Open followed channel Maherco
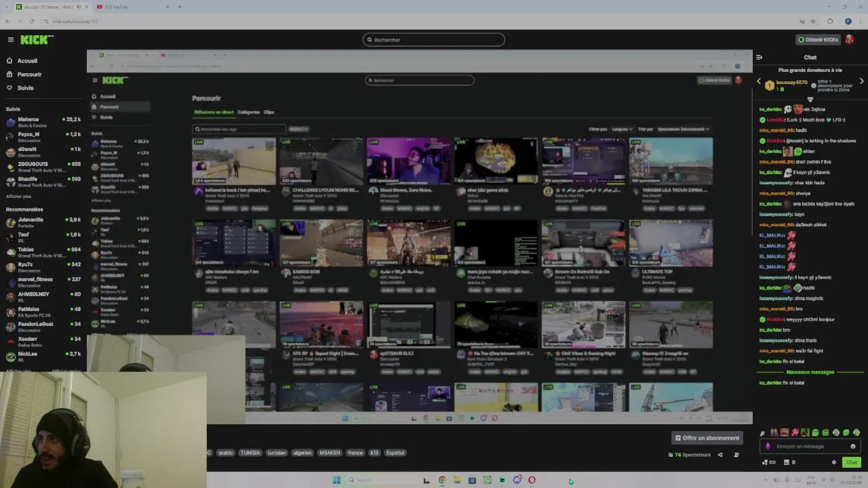 point(43,122)
